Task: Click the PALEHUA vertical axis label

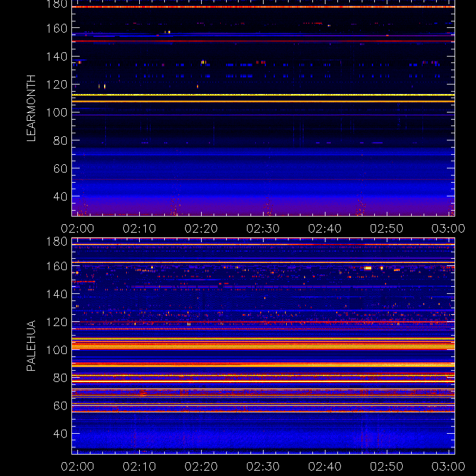Action: [x=32, y=346]
